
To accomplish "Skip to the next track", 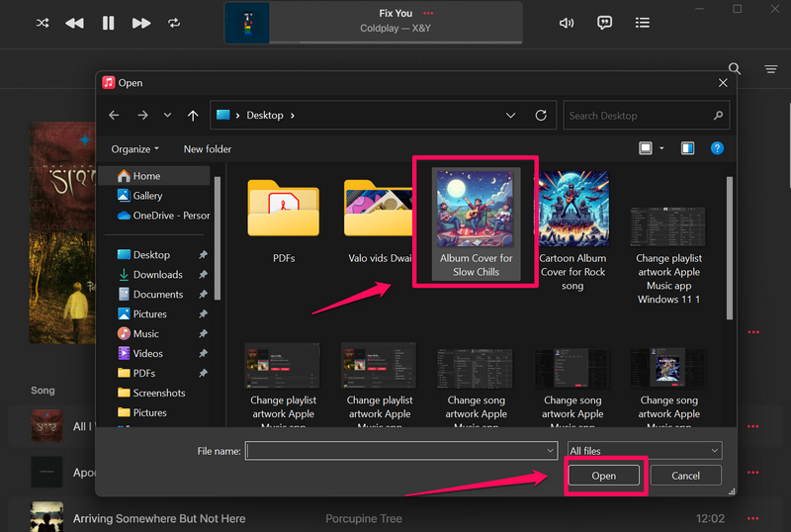I will click(x=141, y=23).
